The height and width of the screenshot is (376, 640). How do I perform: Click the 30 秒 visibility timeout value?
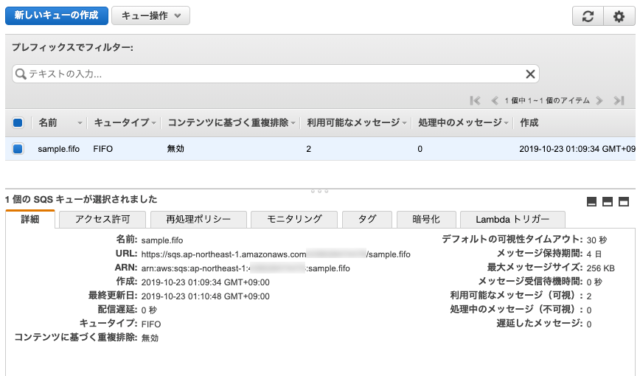[597, 240]
